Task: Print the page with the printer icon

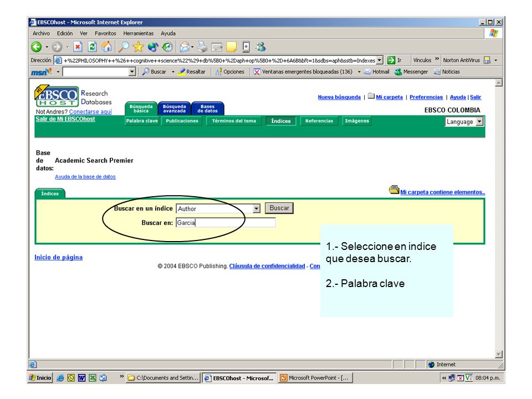Action: (203, 47)
